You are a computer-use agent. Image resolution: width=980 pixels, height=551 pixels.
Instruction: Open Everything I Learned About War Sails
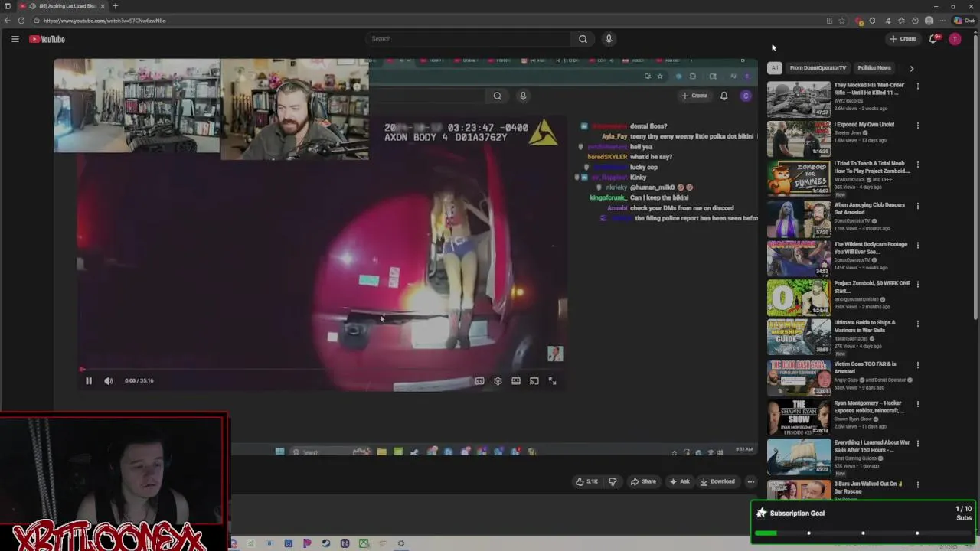click(872, 446)
